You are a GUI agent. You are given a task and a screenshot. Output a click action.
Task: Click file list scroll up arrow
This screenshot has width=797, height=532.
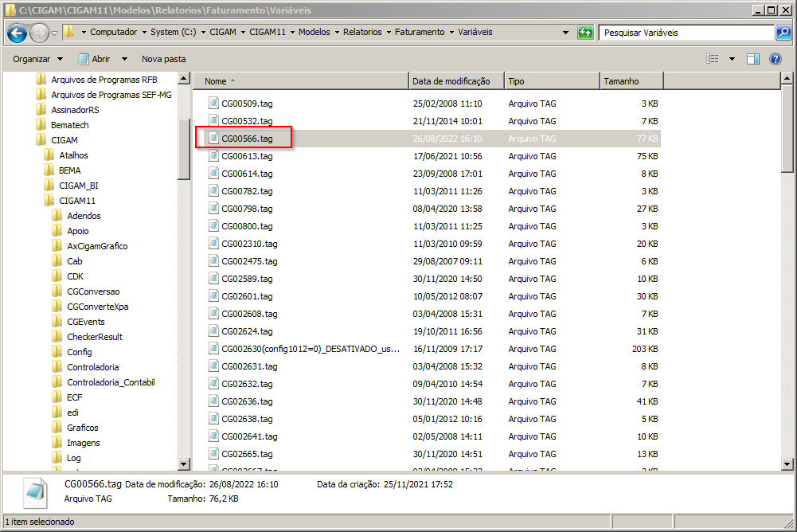(x=787, y=78)
